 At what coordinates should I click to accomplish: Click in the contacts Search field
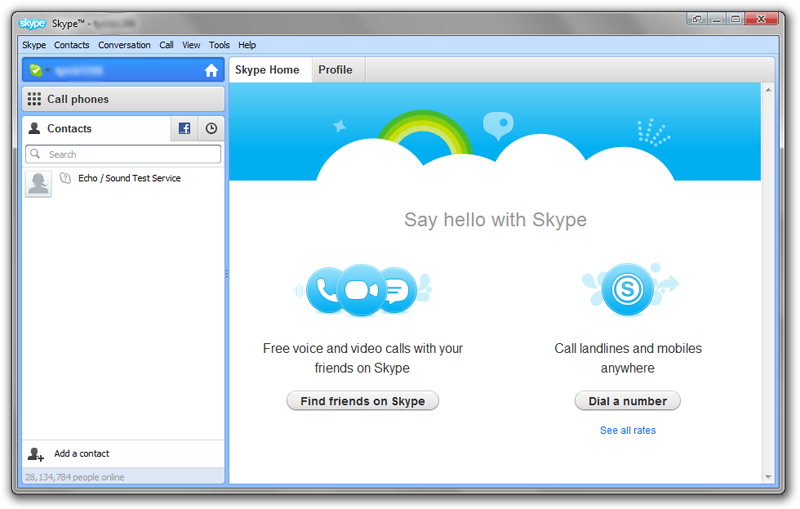(123, 154)
